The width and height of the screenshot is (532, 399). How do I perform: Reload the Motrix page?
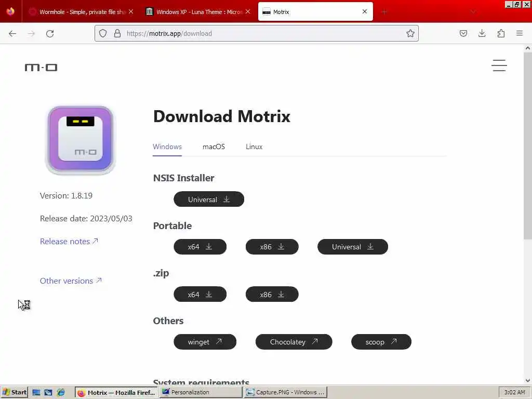pyautogui.click(x=50, y=34)
